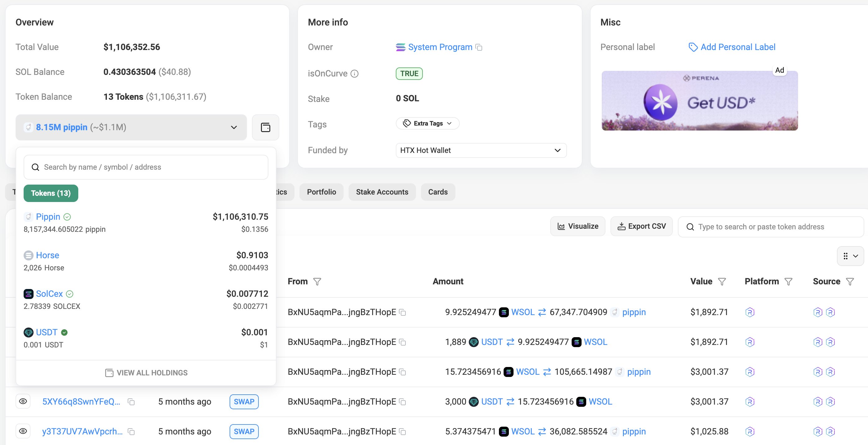868x445 pixels.
Task: Expand the Extra Tags dropdown
Action: pos(427,123)
